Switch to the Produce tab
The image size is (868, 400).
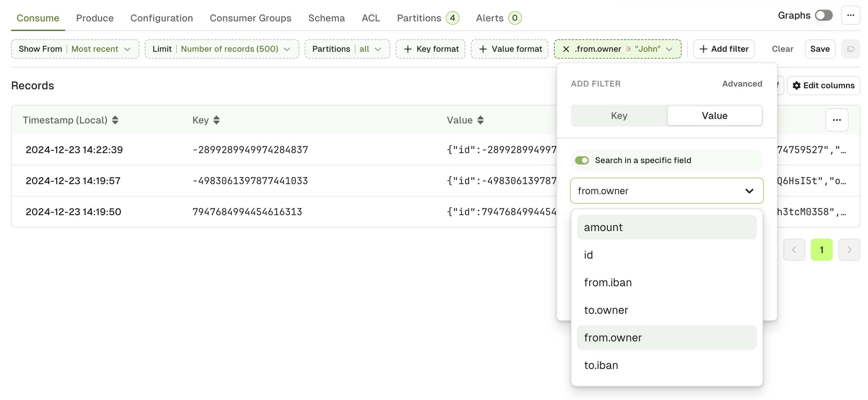pyautogui.click(x=95, y=18)
